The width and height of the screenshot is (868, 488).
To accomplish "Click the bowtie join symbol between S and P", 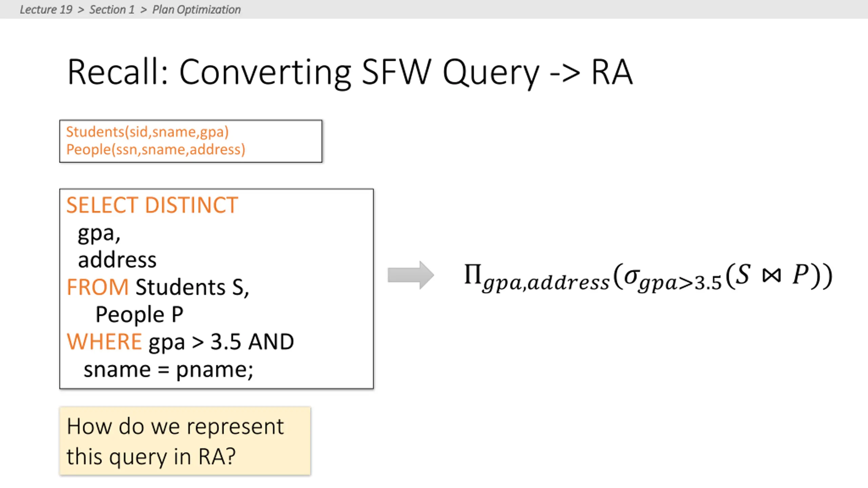I will point(771,275).
